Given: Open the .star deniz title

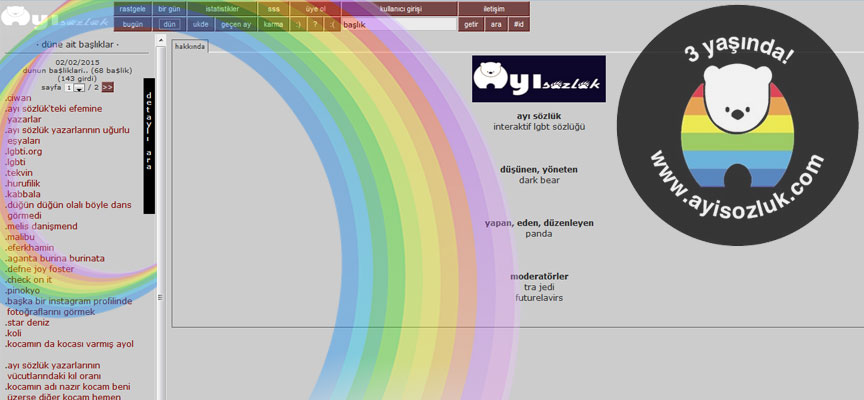Looking at the screenshot, I should [x=27, y=322].
